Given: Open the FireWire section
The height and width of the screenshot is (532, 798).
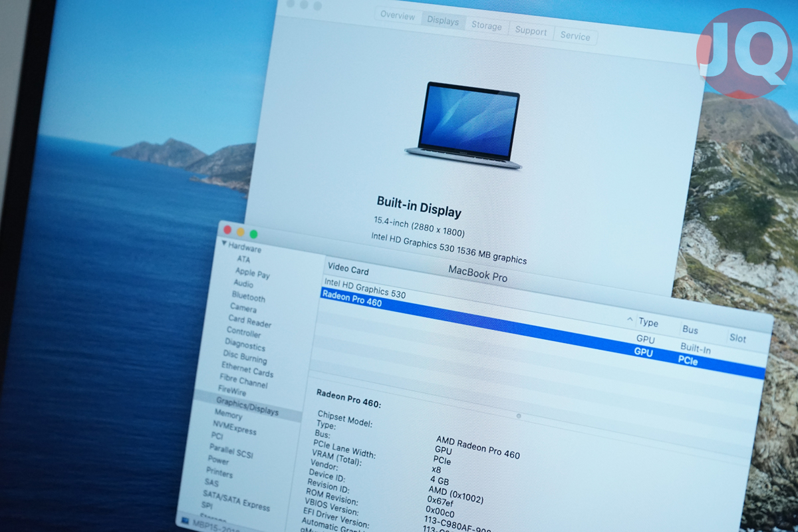Looking at the screenshot, I should click(x=232, y=391).
